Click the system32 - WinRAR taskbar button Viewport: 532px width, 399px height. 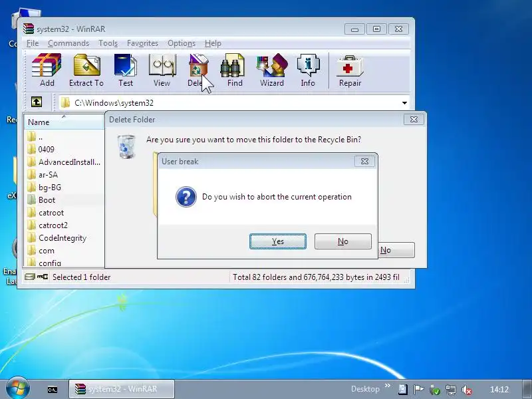tap(122, 389)
